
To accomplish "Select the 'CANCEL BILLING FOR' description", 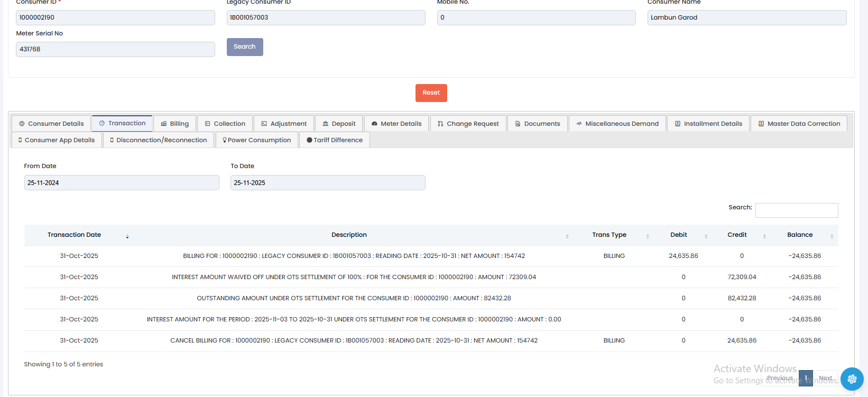I will click(354, 340).
